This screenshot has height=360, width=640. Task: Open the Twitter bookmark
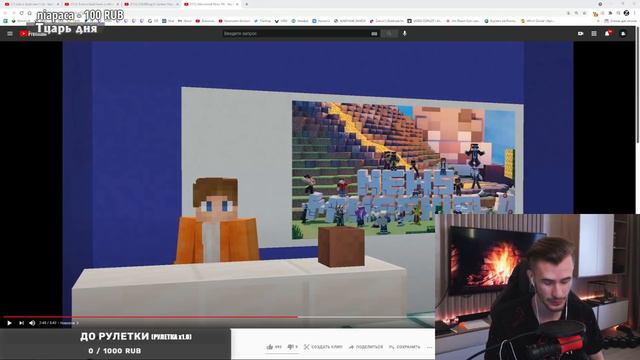click(x=262, y=21)
